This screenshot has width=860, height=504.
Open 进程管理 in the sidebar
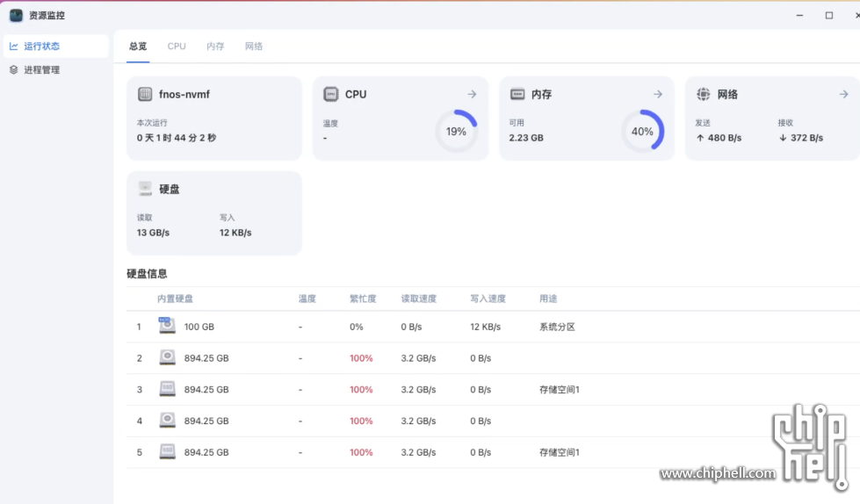coord(56,69)
